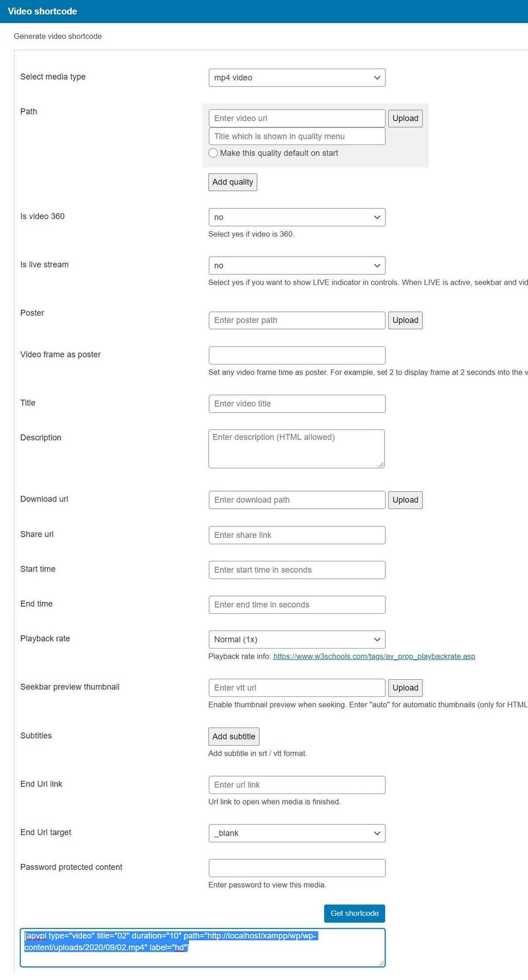Click inside the Description textarea
The image size is (528, 980).
pyautogui.click(x=297, y=449)
